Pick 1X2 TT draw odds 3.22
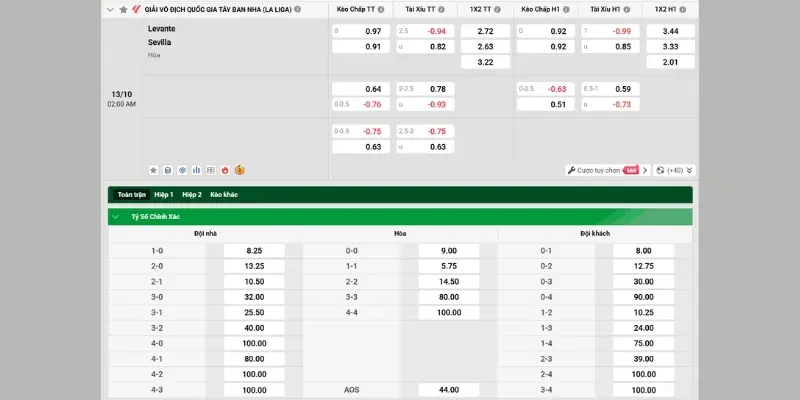 485,62
